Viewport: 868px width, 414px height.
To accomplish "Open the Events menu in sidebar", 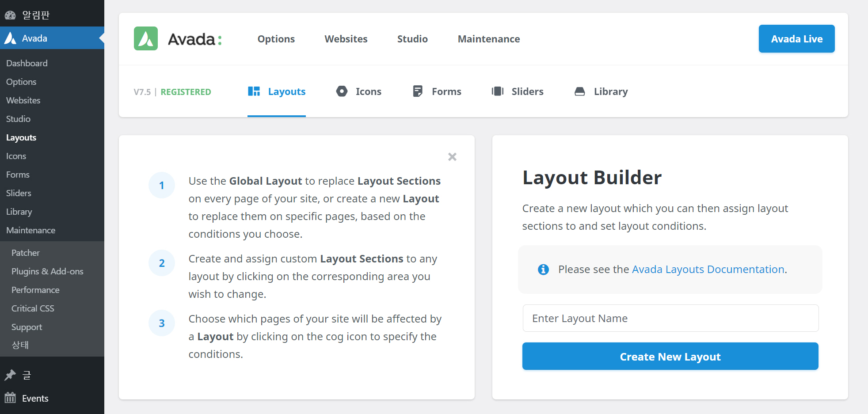I will 52,398.
